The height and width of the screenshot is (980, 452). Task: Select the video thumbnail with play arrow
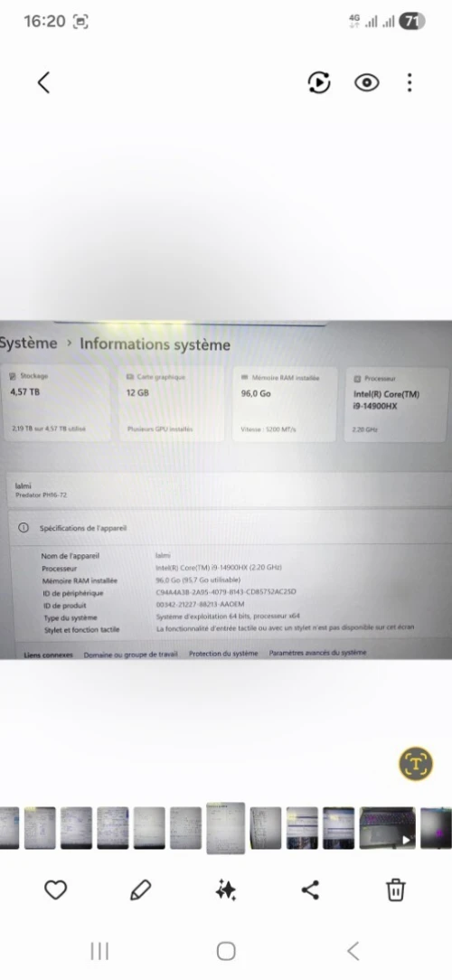387,828
